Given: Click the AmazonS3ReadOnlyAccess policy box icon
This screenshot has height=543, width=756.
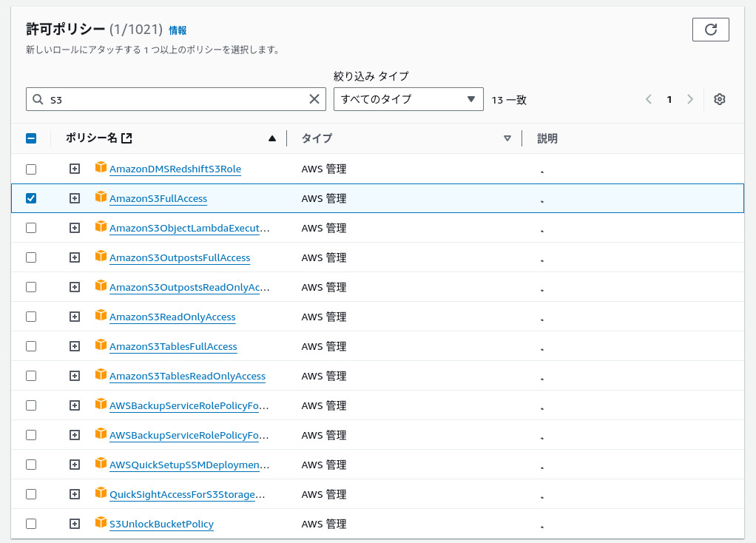Looking at the screenshot, I should [101, 315].
